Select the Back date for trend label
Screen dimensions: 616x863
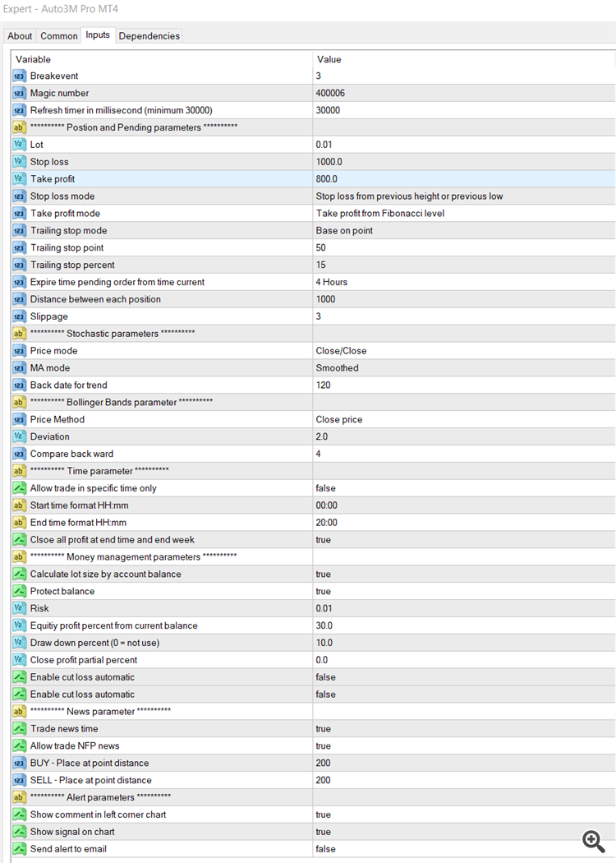click(x=69, y=385)
